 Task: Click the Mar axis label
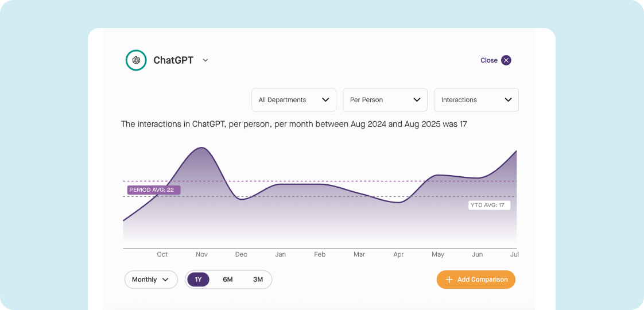coord(359,254)
